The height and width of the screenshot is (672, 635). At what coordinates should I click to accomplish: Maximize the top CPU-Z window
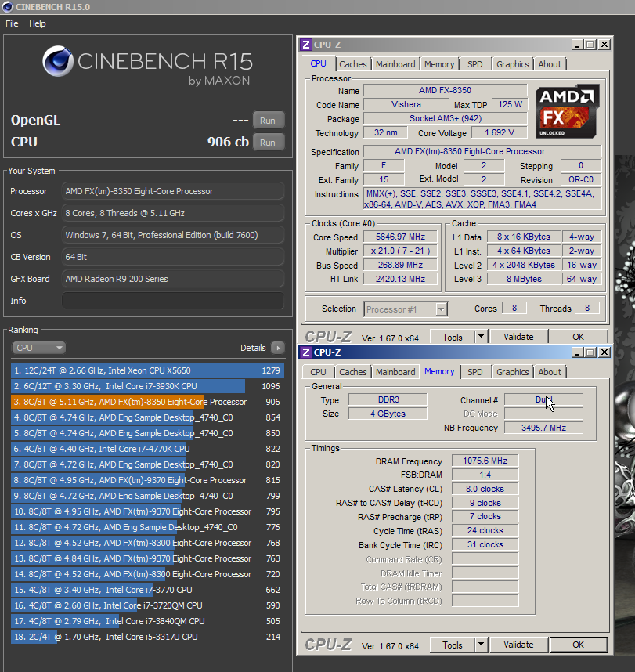coord(590,44)
